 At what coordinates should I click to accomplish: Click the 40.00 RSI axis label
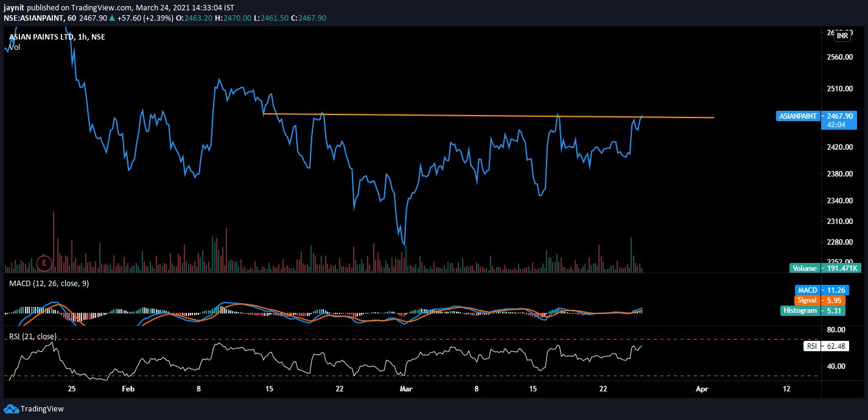coord(836,366)
